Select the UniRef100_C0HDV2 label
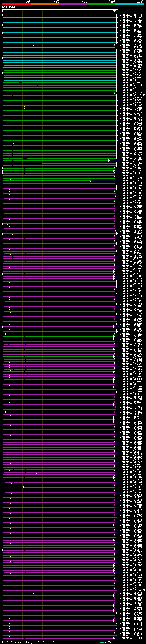146x644 pixels. [x=131, y=87]
